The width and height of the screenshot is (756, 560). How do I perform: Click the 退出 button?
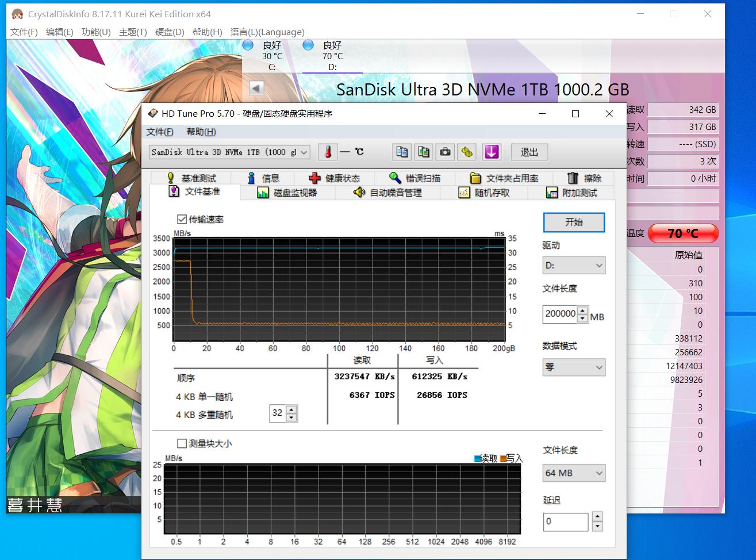[529, 152]
